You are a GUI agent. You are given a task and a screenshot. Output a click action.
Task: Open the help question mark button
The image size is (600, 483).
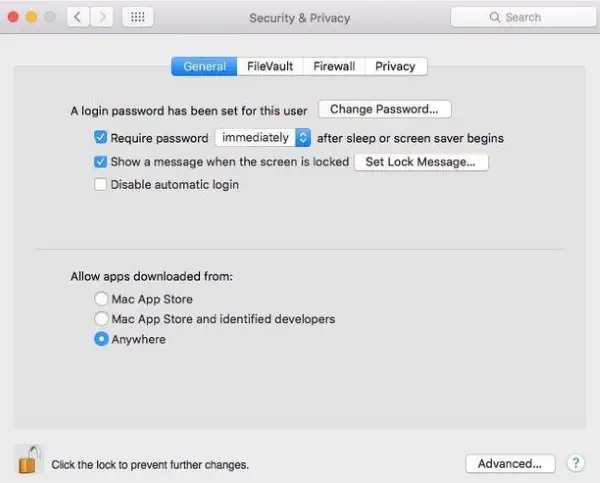[x=576, y=463]
